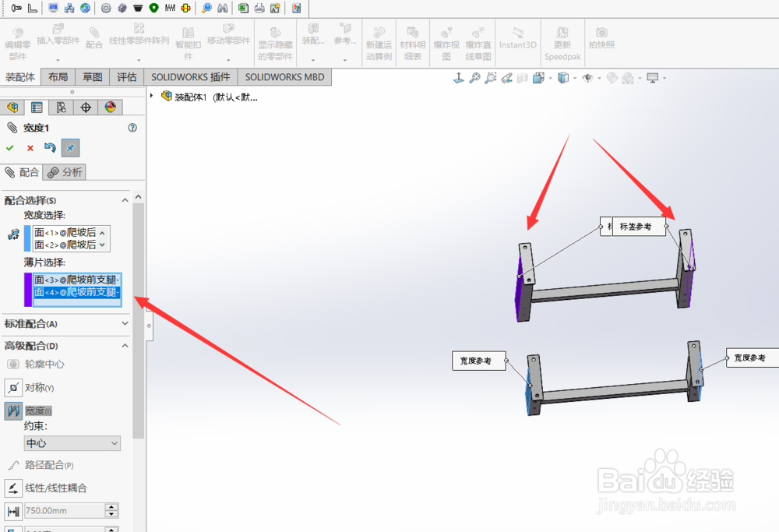Image resolution: width=779 pixels, height=532 pixels.
Task: Expand the 装配体1 feature tree node
Action: point(152,95)
